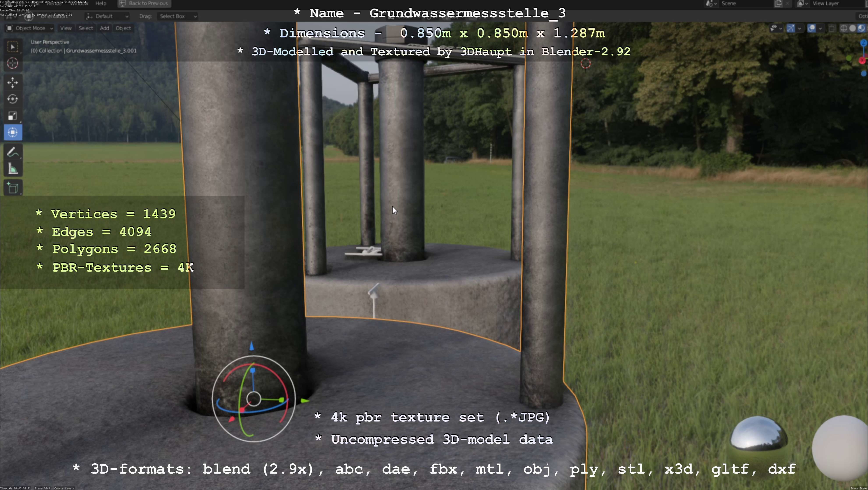Click the active Transform tool
Viewport: 868px width, 490px height.
tap(13, 132)
